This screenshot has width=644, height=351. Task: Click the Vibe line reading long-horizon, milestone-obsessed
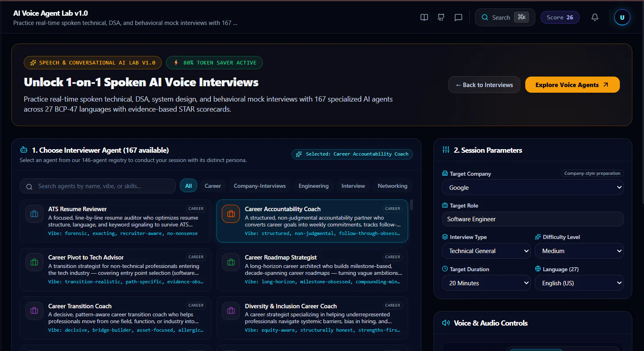[322, 282]
